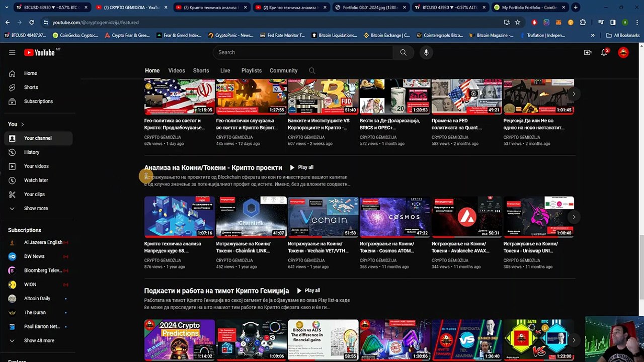644x362 pixels.
Task: Expand the You section chevron
Action: [22, 124]
